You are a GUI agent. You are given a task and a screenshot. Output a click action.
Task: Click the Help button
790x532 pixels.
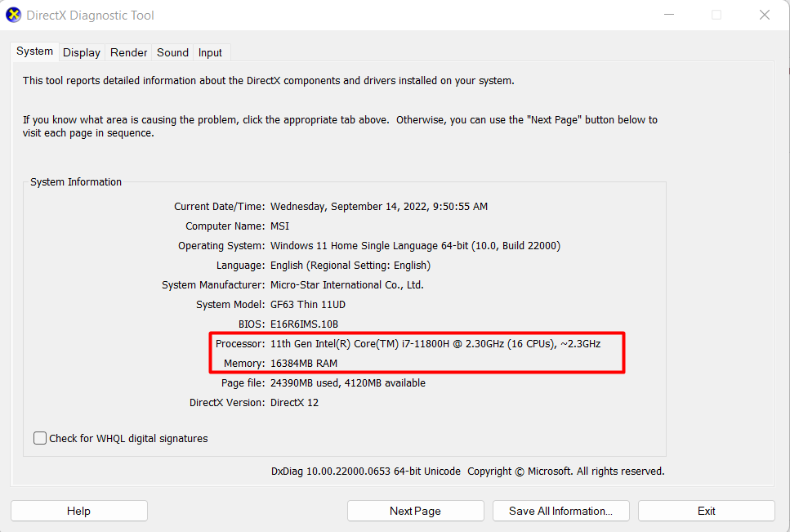(79, 511)
